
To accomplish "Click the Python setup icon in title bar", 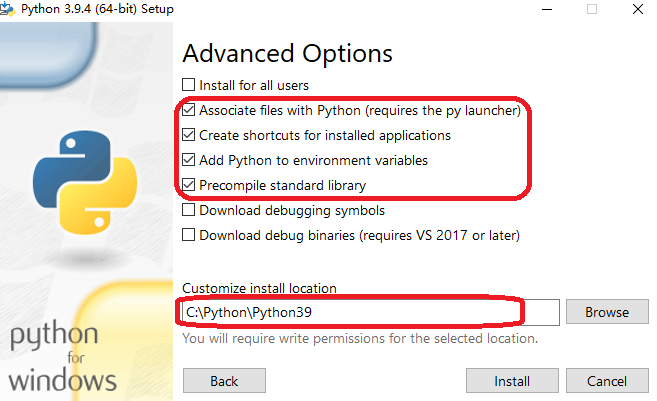I will (8, 9).
